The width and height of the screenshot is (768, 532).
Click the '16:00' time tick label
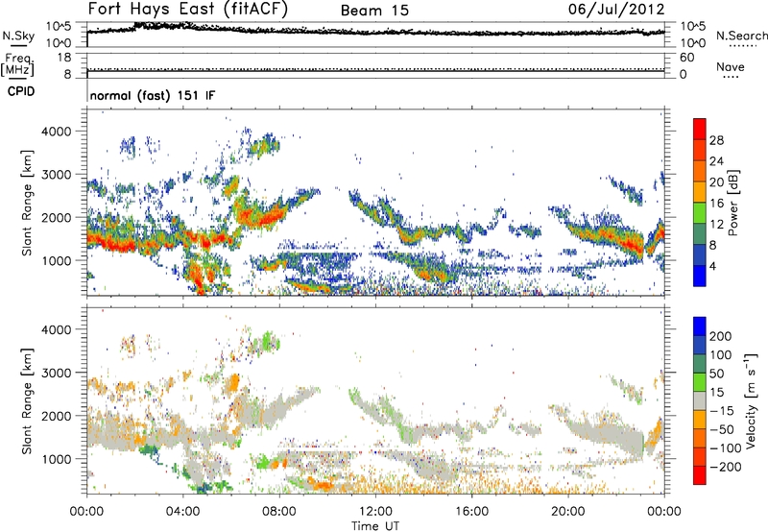point(471,512)
